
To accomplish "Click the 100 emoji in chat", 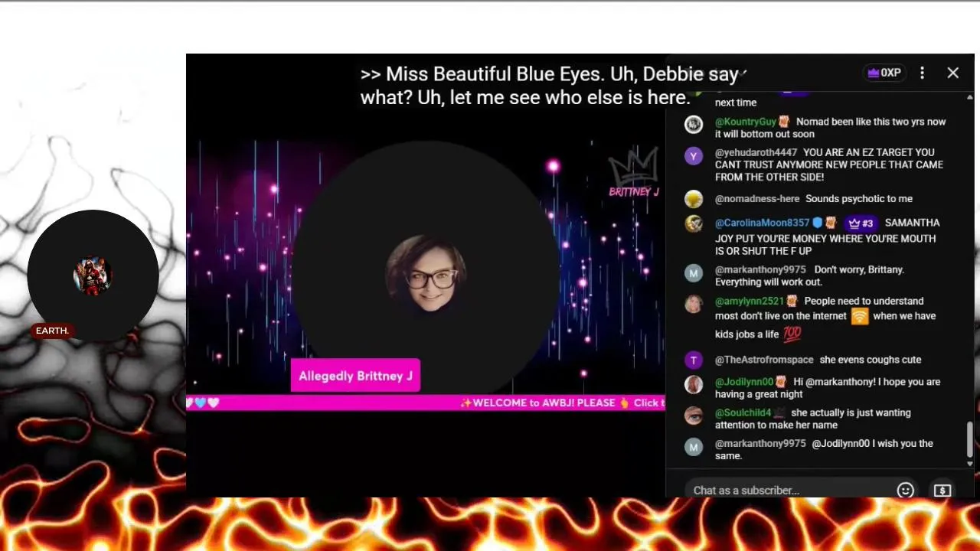I will 792,334.
